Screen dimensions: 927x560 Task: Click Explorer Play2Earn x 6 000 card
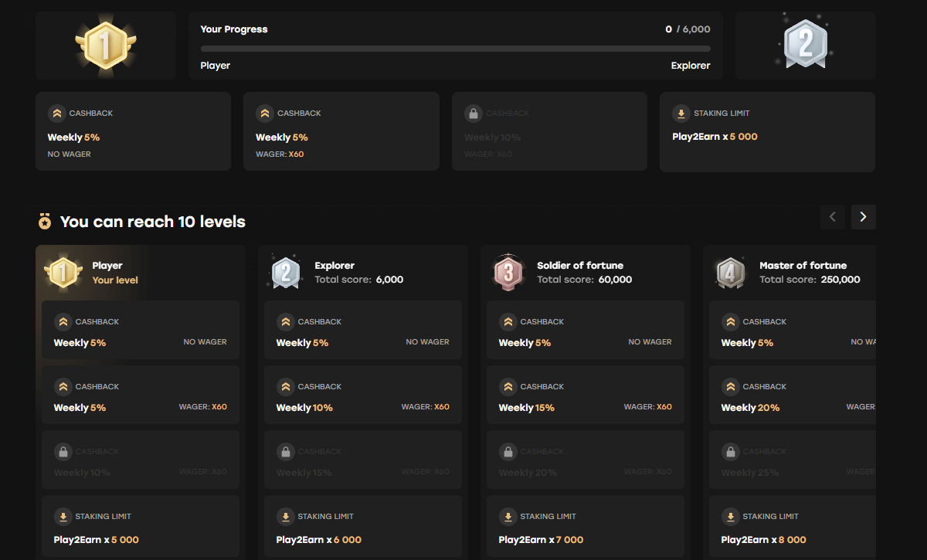[x=362, y=525]
